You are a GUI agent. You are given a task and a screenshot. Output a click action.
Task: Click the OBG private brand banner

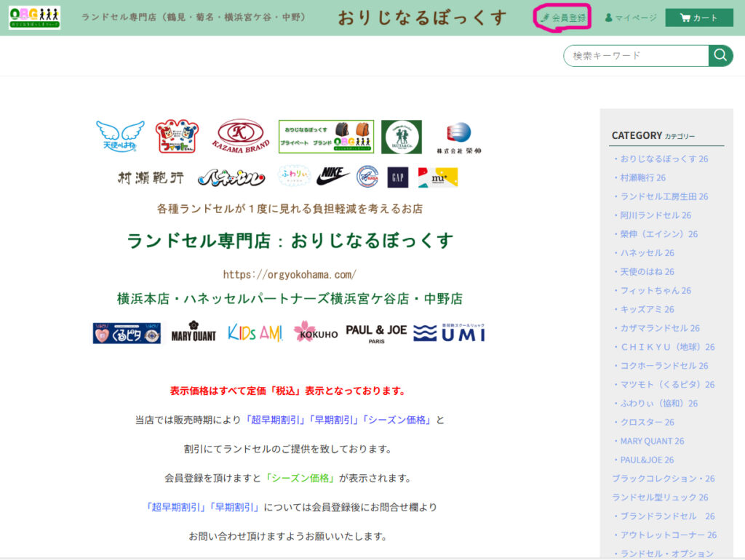tap(326, 137)
